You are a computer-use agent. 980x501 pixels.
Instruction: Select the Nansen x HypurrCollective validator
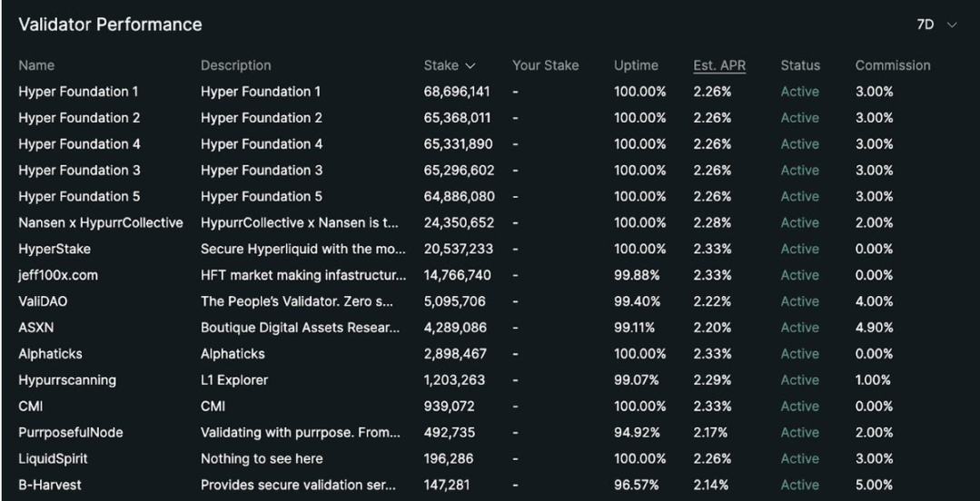tap(100, 222)
